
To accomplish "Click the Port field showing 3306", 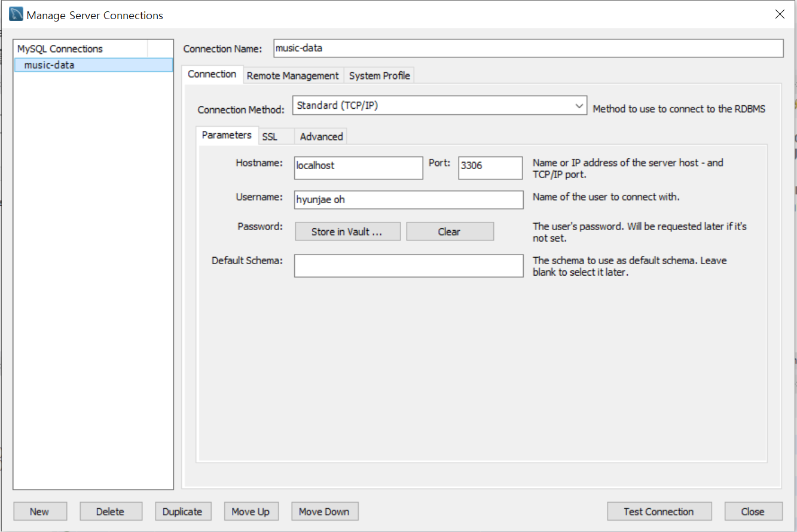I will [x=490, y=167].
